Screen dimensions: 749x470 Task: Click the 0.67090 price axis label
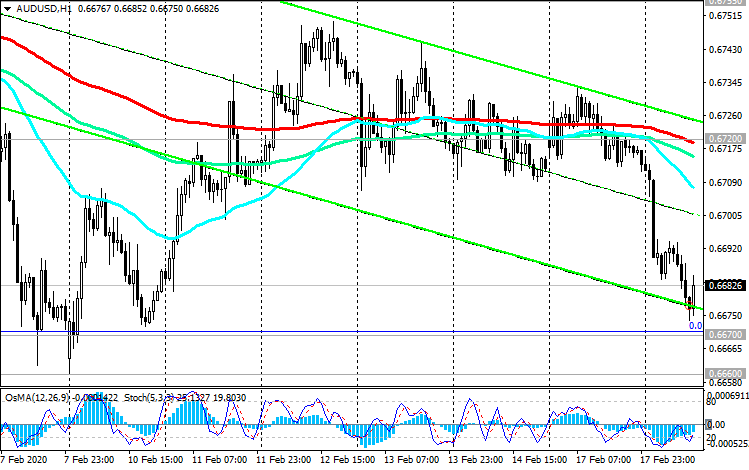[x=726, y=183]
